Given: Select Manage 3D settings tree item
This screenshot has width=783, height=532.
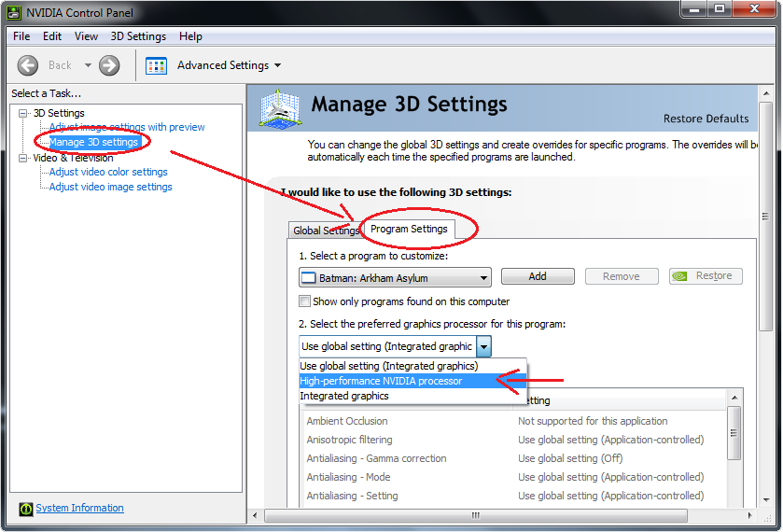Looking at the screenshot, I should (93, 143).
